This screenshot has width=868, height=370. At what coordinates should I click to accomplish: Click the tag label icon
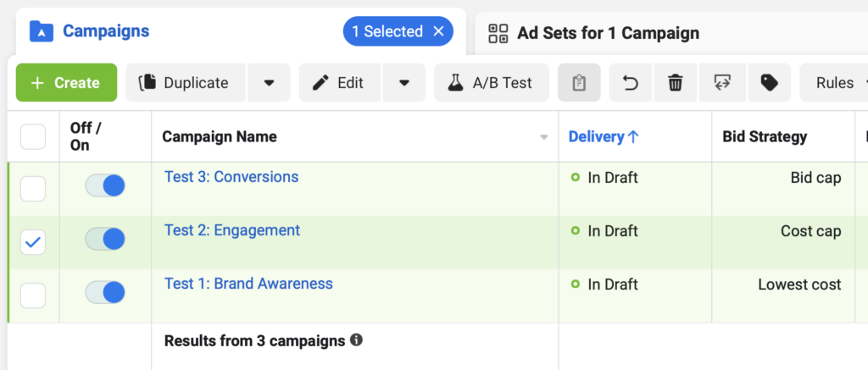tap(770, 83)
